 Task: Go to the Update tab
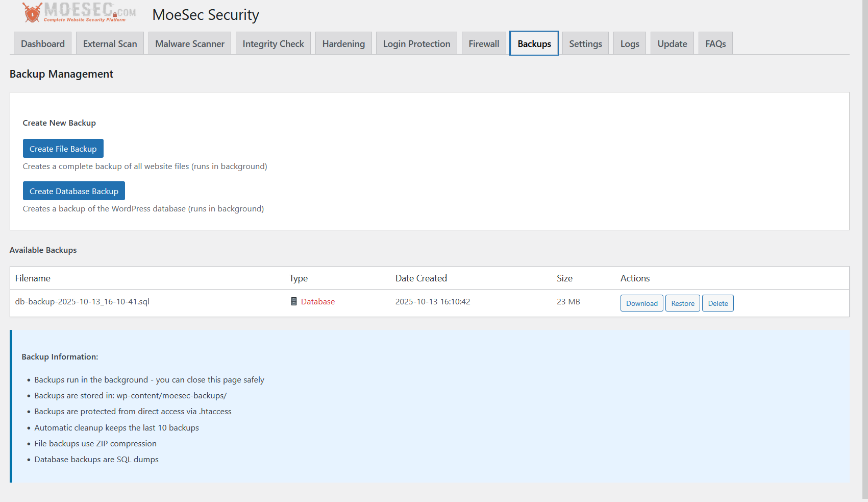click(672, 43)
